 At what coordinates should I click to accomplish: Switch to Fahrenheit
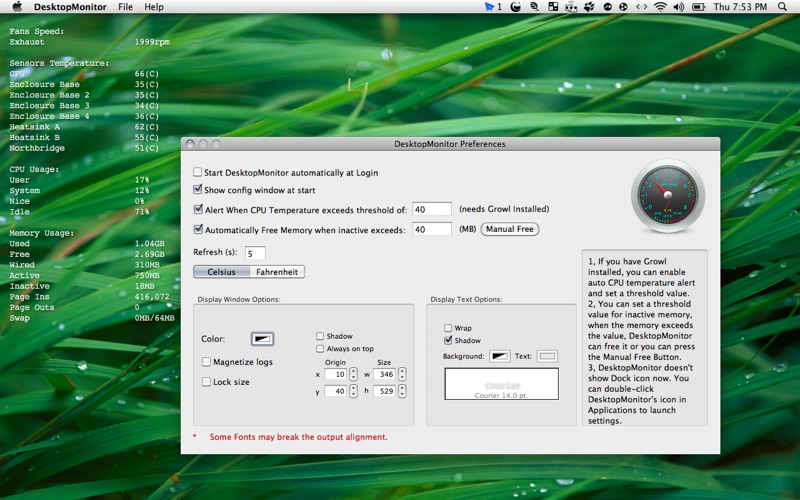pos(277,272)
